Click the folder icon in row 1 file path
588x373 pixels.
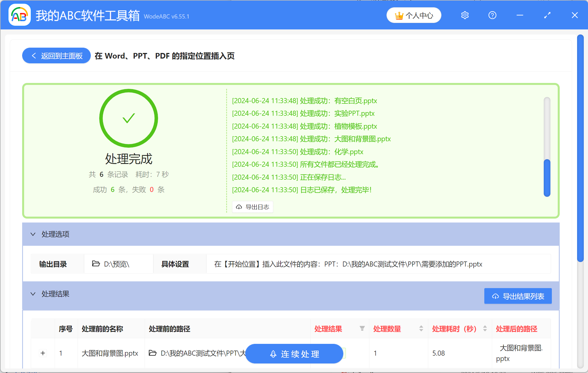(x=152, y=353)
